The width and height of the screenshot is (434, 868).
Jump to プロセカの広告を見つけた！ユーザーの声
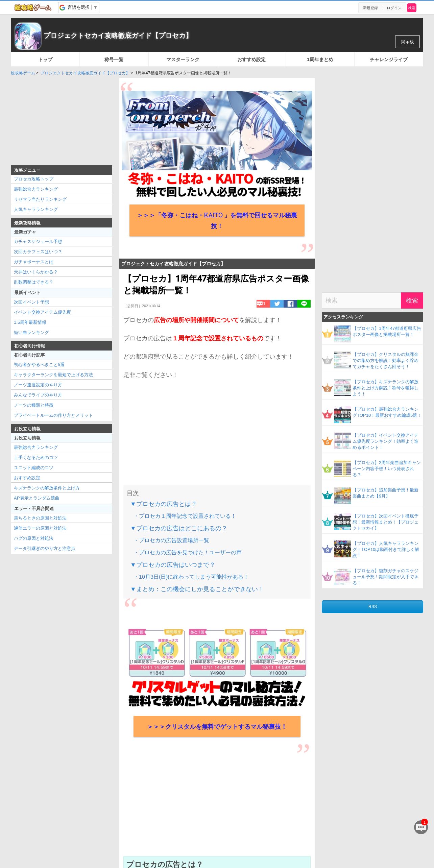[x=188, y=553]
